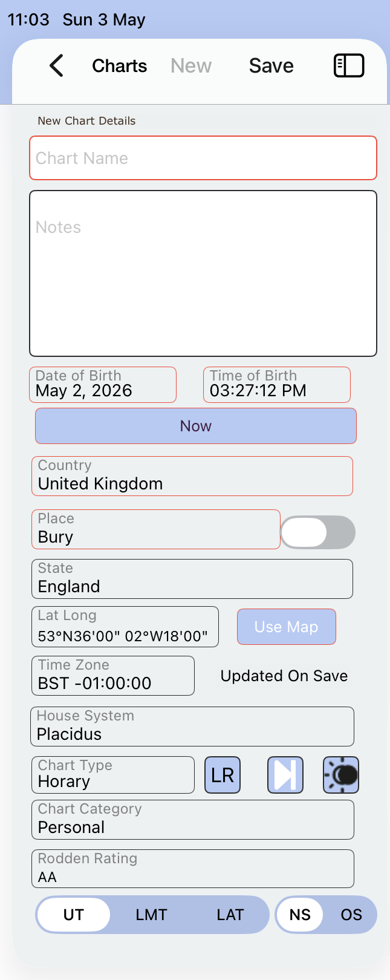The width and height of the screenshot is (390, 980).
Task: Click the LR icon button
Action: [223, 775]
